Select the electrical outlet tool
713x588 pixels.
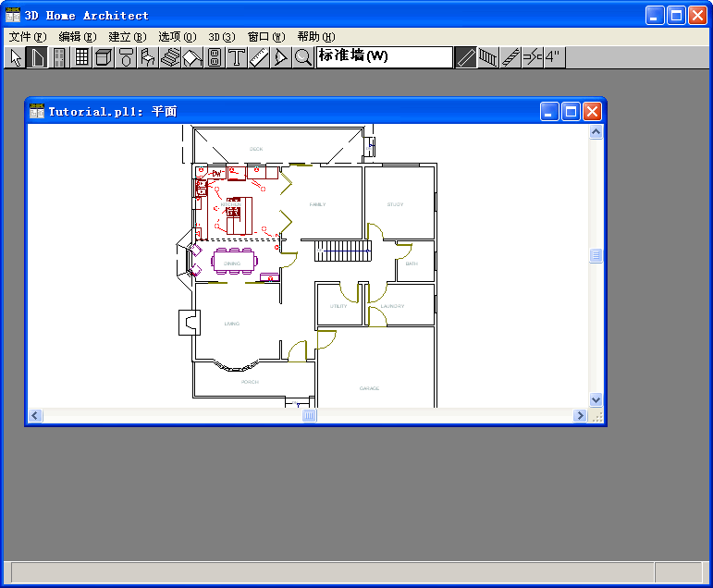215,57
